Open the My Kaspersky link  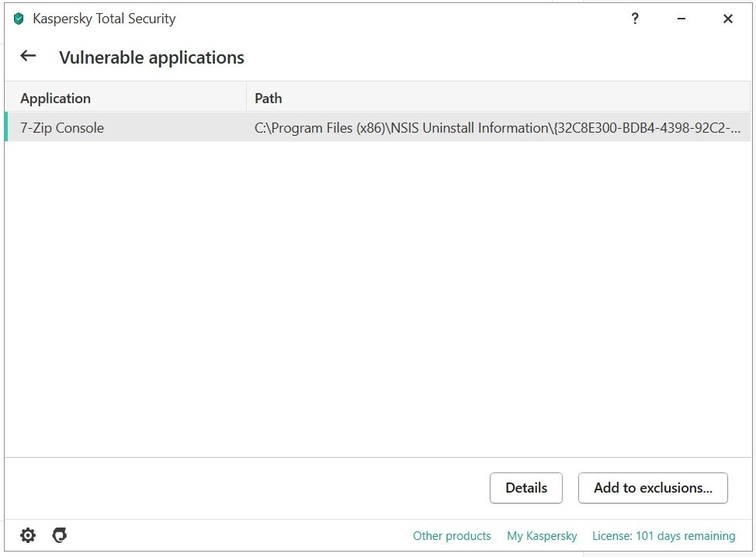pyautogui.click(x=542, y=536)
